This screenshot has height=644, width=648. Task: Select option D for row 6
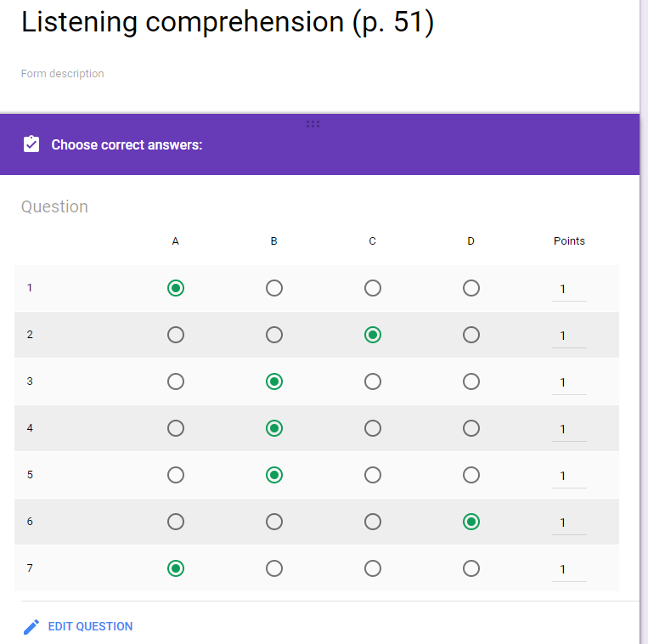click(x=471, y=522)
